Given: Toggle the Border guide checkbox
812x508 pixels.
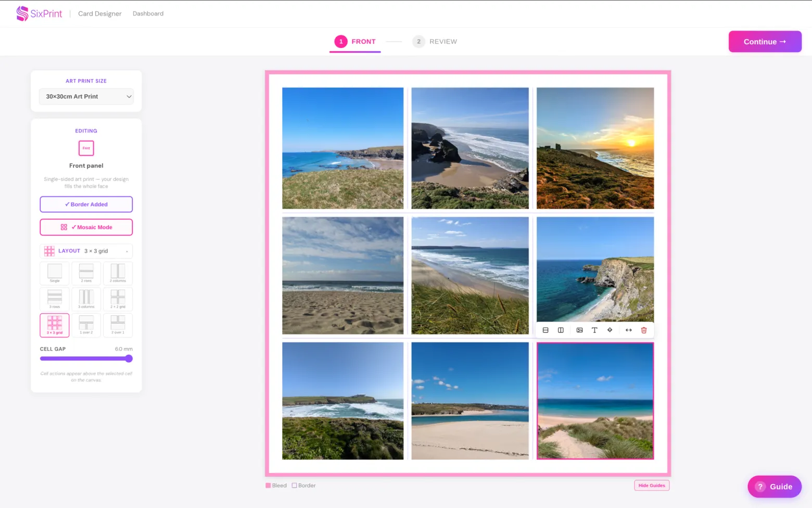Looking at the screenshot, I should tap(295, 486).
